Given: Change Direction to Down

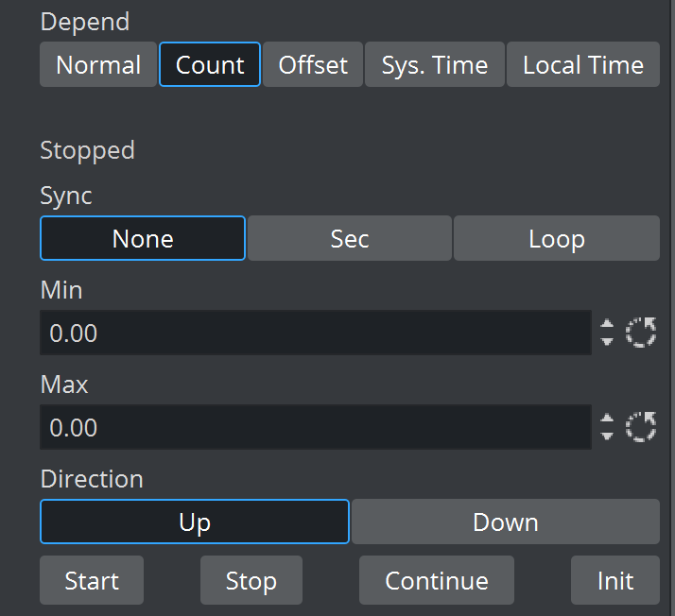Looking at the screenshot, I should (x=505, y=522).
